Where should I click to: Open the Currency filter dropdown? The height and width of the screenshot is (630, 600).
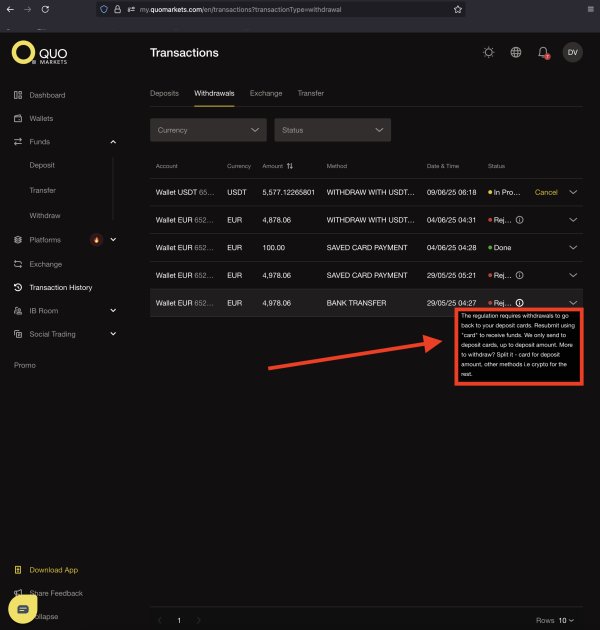208,130
